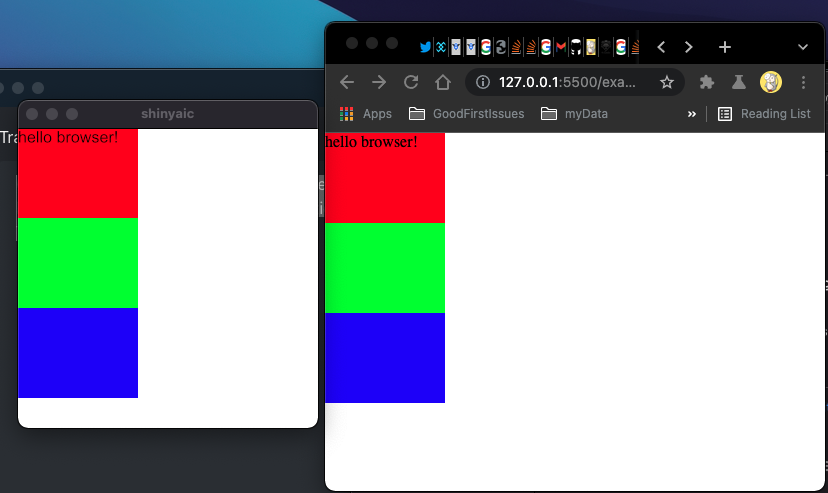This screenshot has width=828, height=493.
Task: Reload the page in Chrome
Action: pyautogui.click(x=411, y=82)
